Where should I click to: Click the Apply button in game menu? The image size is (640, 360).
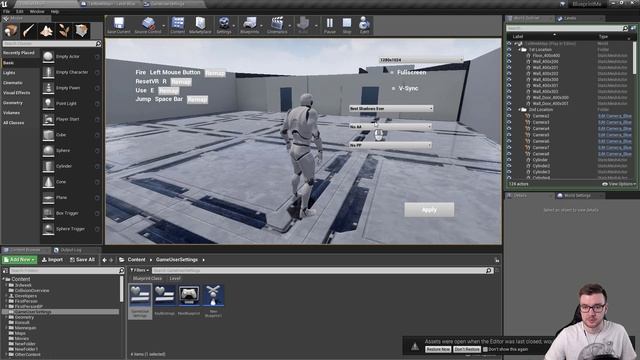pos(429,210)
